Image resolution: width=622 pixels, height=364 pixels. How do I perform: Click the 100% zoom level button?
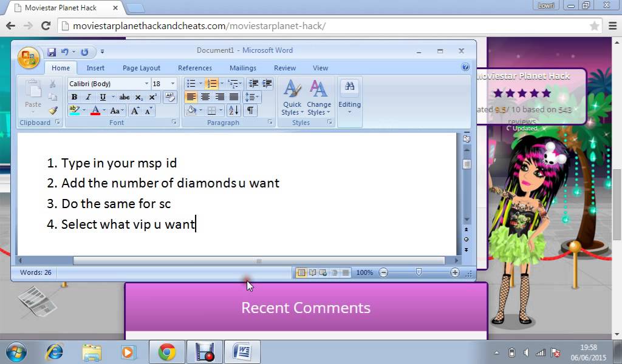point(364,272)
